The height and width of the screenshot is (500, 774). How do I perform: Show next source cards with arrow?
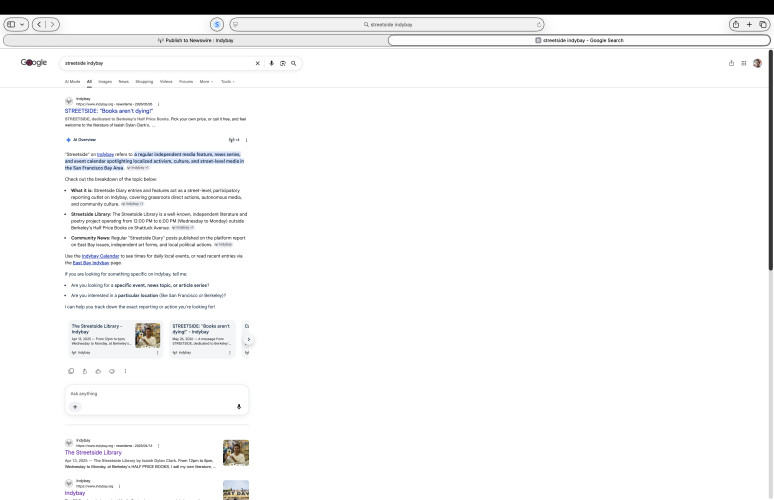(x=248, y=340)
